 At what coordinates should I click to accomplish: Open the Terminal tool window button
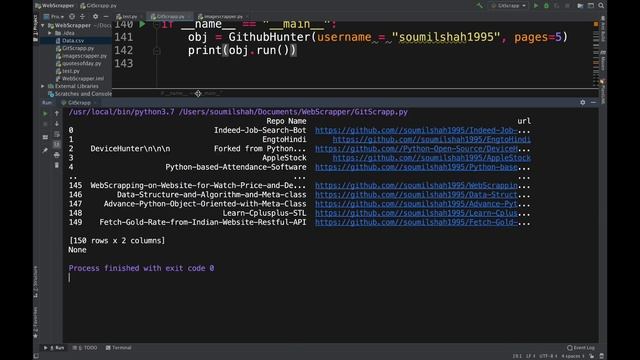[x=118, y=348]
